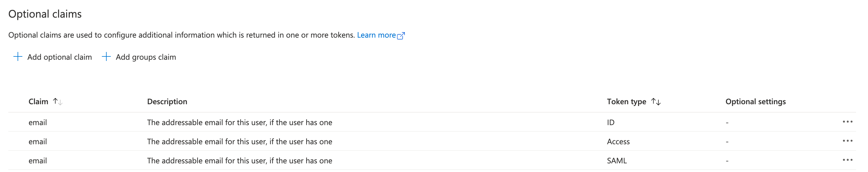Sort by the Token type column header
Screen dimensions: 868x172
click(626, 101)
